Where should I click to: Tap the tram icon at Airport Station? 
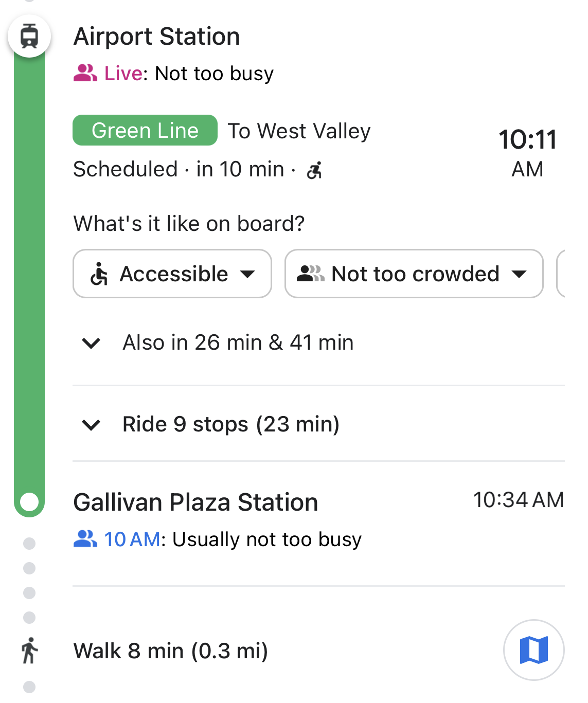pyautogui.click(x=29, y=36)
